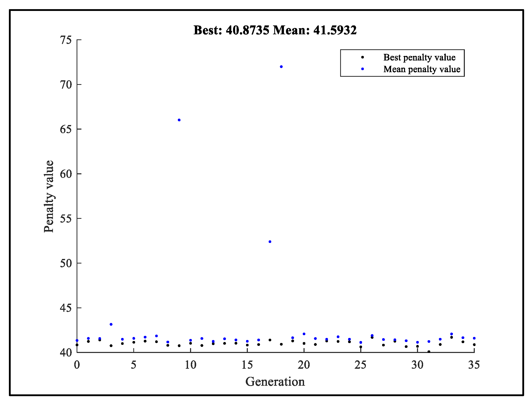
Task: Select the blue outlier point near 72
Action: click(281, 66)
